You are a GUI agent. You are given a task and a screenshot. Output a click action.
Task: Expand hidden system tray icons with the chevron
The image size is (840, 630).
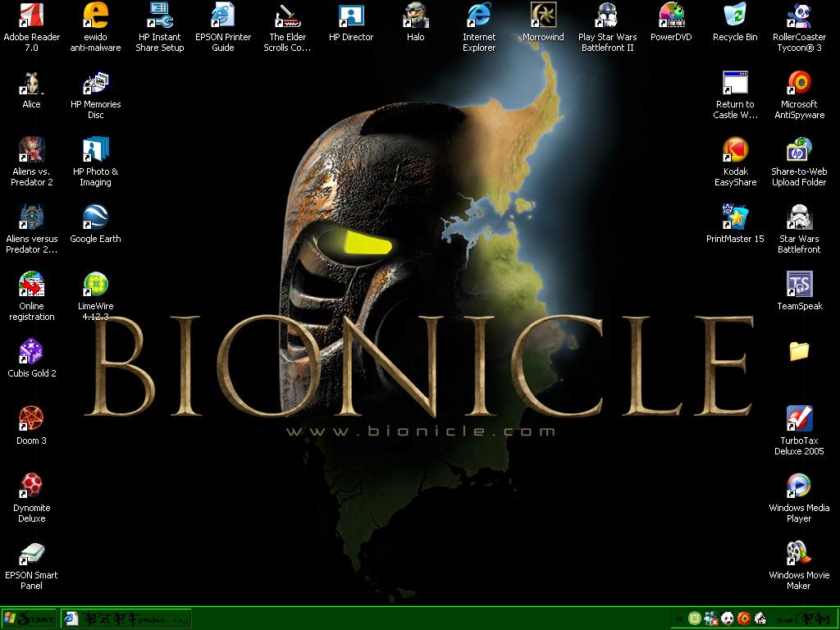tap(679, 618)
